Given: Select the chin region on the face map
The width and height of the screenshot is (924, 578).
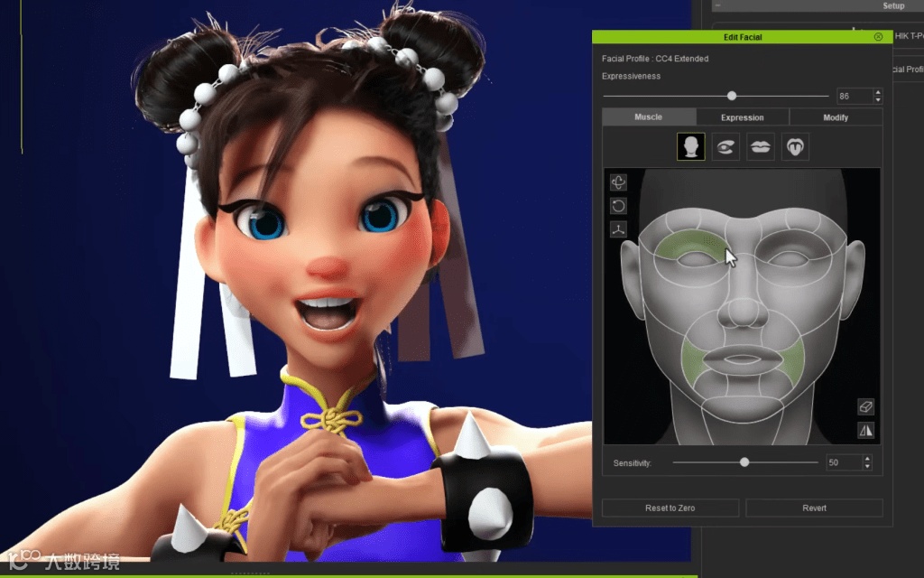Looking at the screenshot, I should click(x=744, y=408).
